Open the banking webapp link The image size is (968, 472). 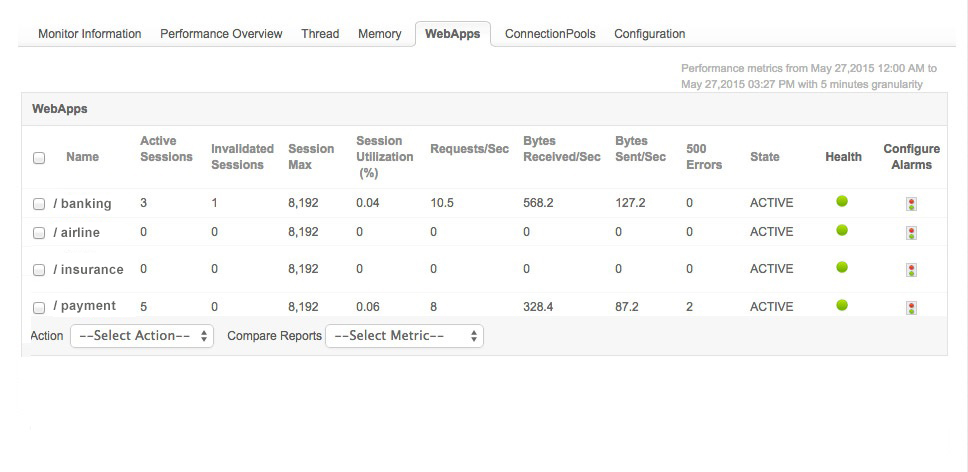86,204
